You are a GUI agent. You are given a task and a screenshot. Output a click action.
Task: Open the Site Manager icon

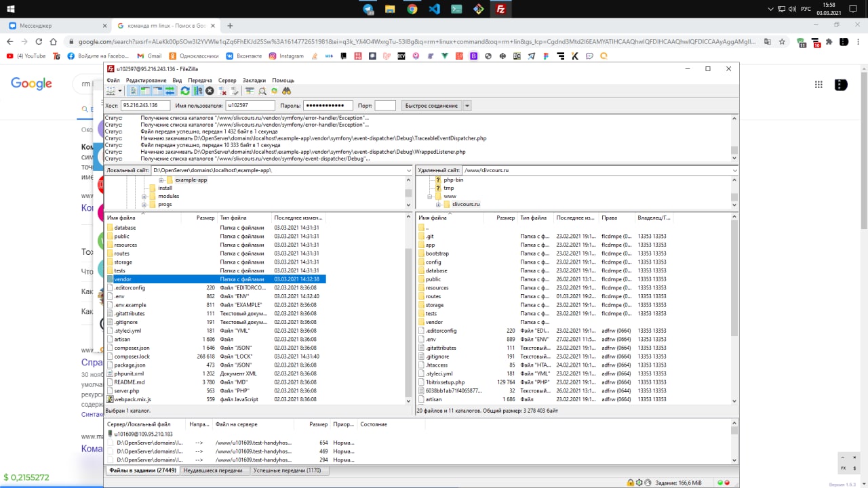pyautogui.click(x=111, y=91)
